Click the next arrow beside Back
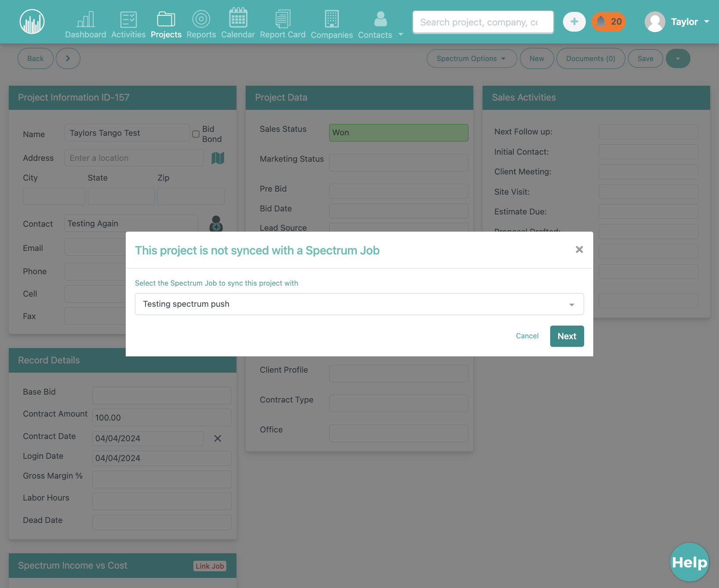Viewport: 719px width, 588px height. [68, 58]
